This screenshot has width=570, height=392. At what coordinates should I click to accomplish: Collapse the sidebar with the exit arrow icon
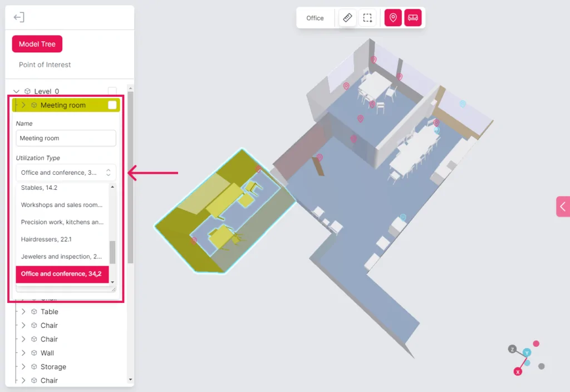(x=19, y=17)
